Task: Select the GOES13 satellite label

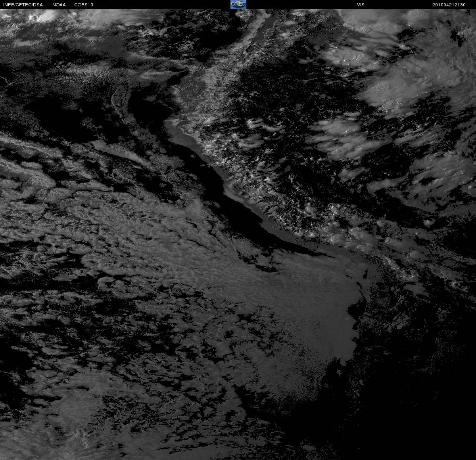Action: click(84, 5)
